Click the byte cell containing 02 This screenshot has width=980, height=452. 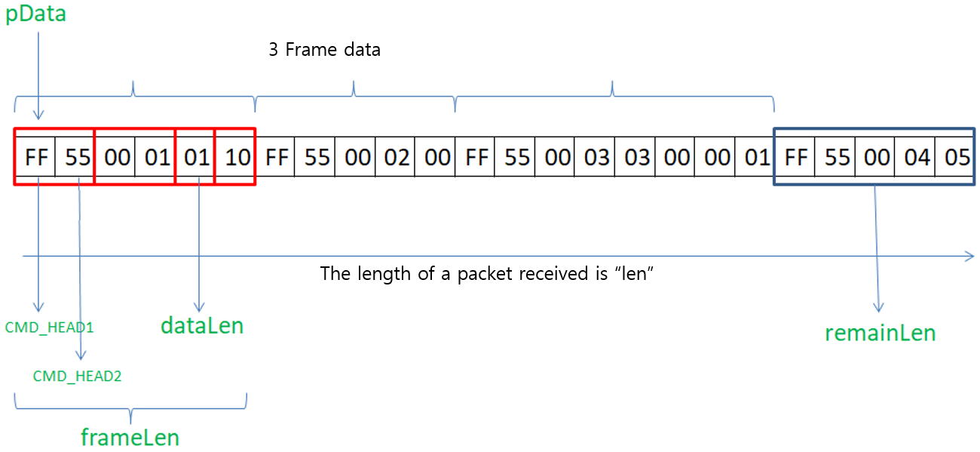pyautogui.click(x=397, y=158)
